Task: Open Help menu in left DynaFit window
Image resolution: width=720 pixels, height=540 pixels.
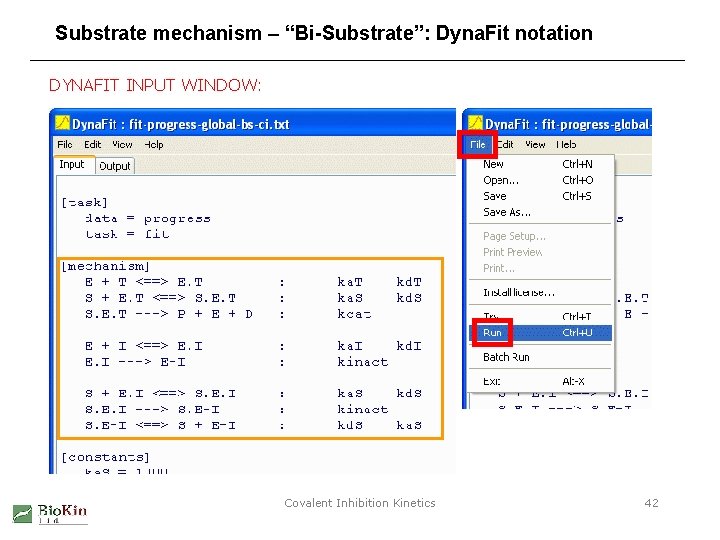Action: 154,145
